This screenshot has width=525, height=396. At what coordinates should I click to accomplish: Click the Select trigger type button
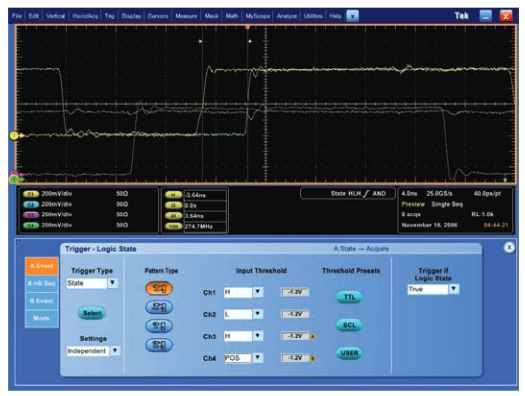point(92,313)
